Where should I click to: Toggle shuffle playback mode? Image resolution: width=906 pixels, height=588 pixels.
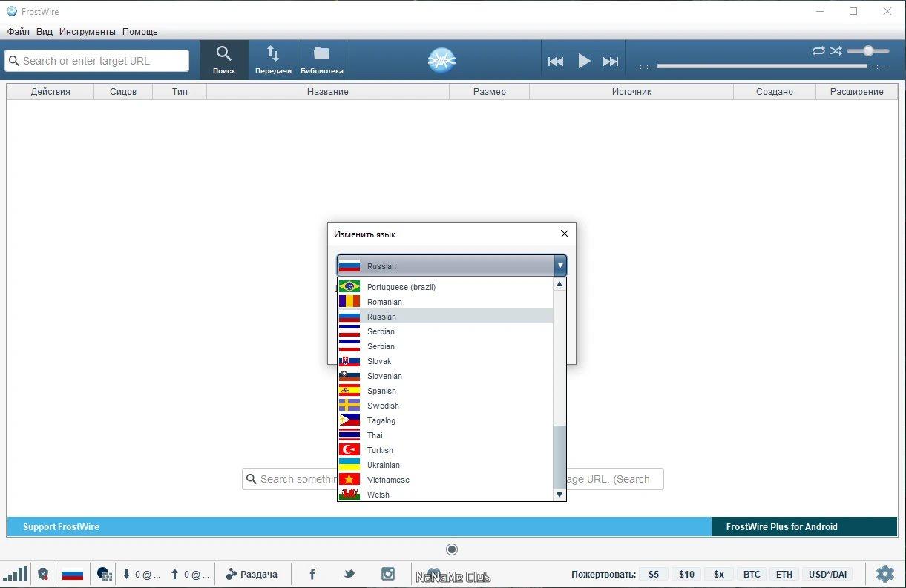click(x=836, y=50)
